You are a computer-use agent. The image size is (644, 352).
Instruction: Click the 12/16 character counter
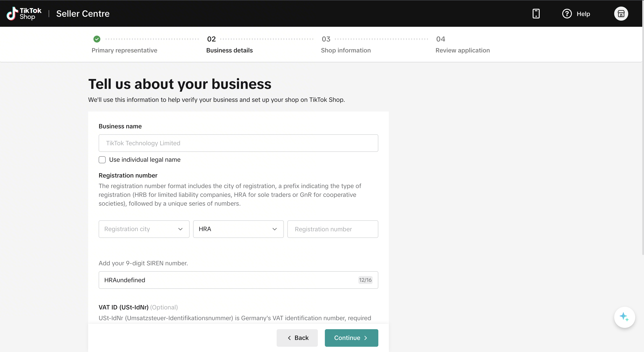365,280
